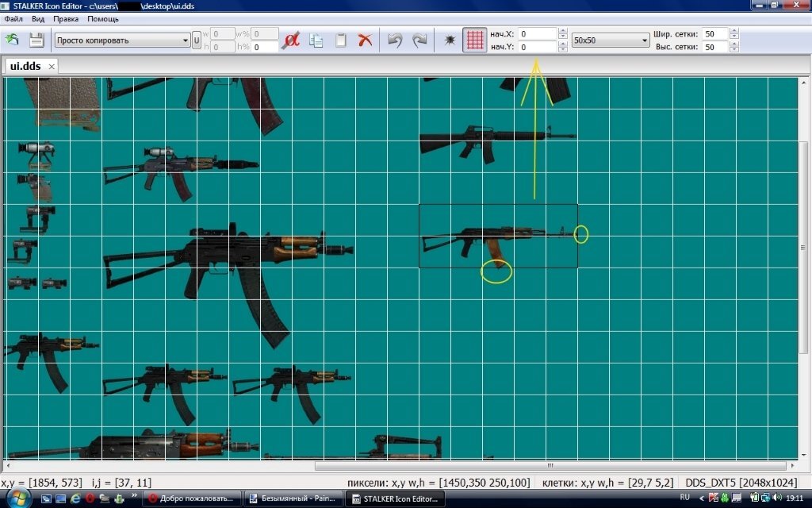Click the black splat icon in toolbar
Image resolution: width=812 pixels, height=508 pixels.
point(450,40)
